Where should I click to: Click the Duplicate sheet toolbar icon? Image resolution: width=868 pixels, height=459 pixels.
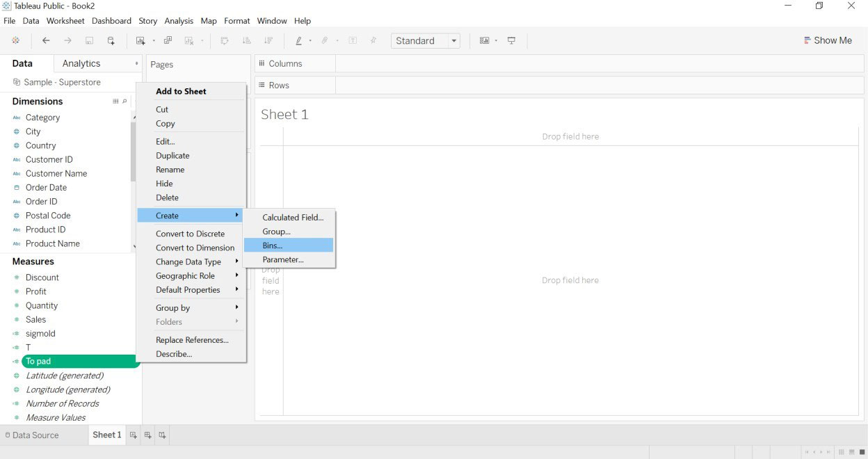coord(168,41)
